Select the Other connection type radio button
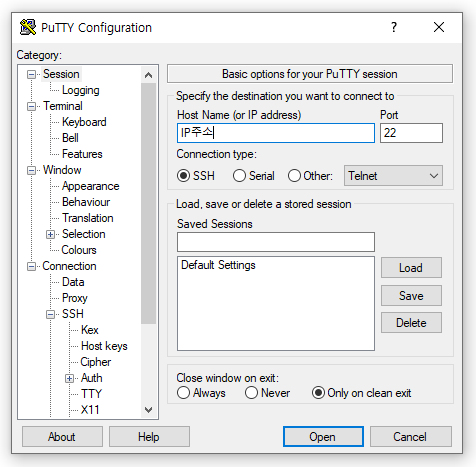 point(294,176)
